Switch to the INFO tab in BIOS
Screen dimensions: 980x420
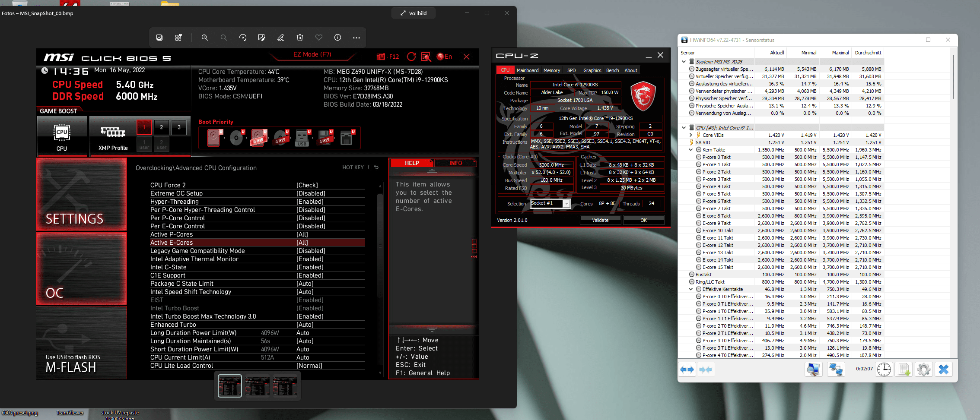[455, 163]
